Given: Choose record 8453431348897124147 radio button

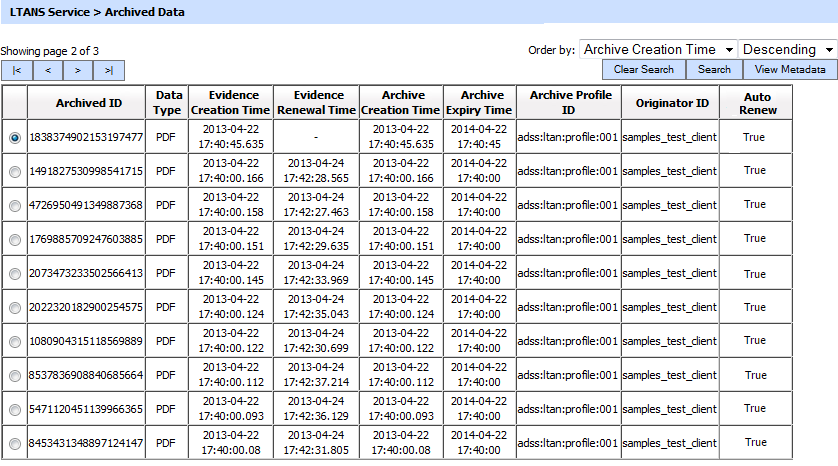Looking at the screenshot, I should pos(14,443).
